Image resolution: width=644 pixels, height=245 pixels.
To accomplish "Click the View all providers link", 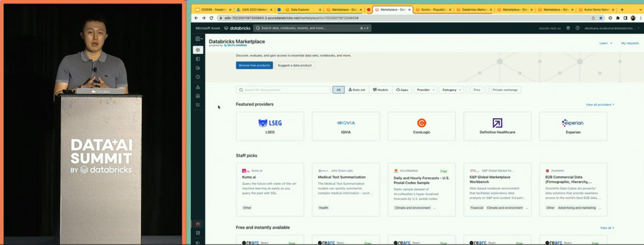I will coord(600,105).
